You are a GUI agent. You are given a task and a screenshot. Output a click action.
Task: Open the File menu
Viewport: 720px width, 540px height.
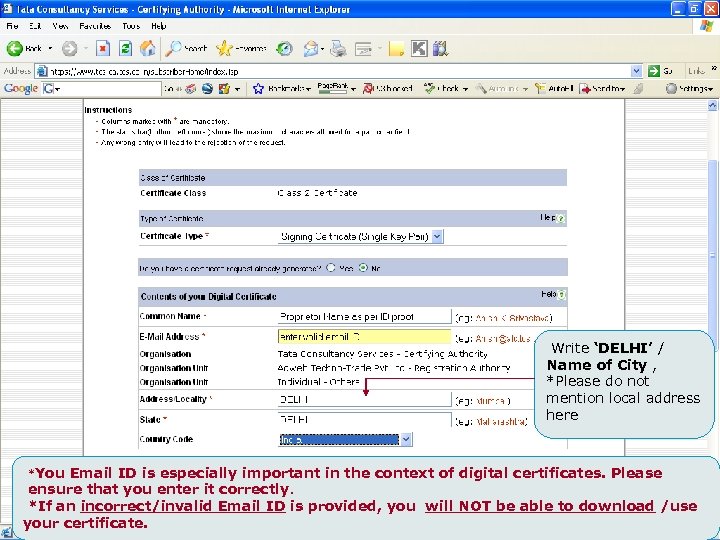(12, 26)
